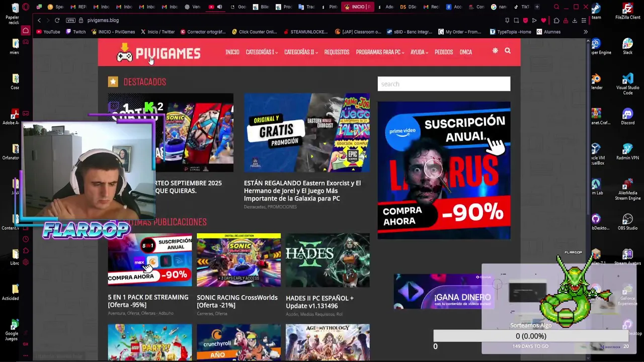Click the browser back arrow
This screenshot has height=362, width=644.
coord(39,20)
